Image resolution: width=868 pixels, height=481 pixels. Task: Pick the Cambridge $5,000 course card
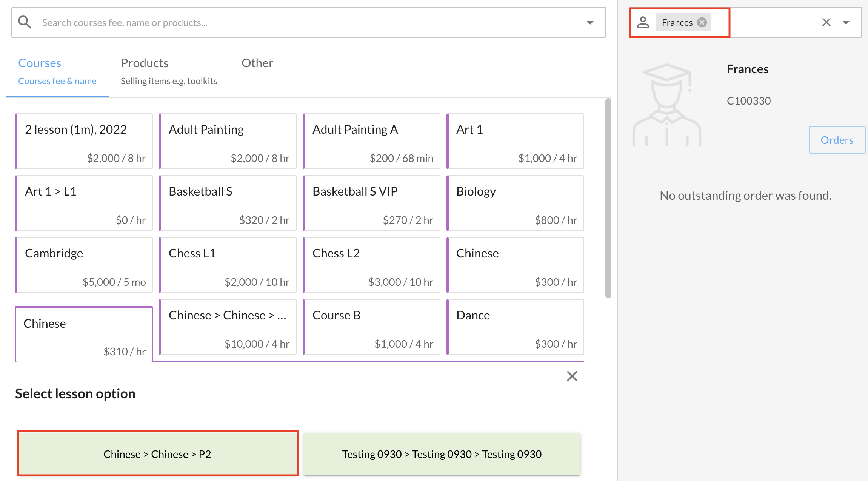coord(84,265)
